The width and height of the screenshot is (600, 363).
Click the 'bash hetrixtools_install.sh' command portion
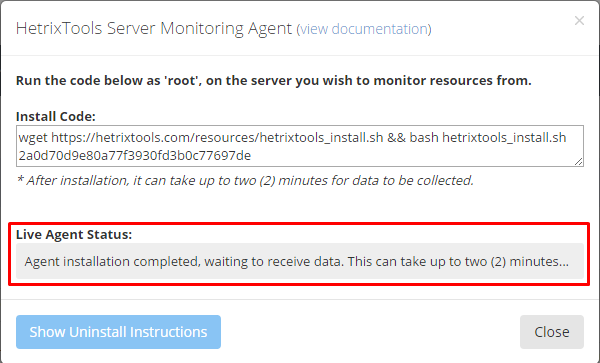pyautogui.click(x=488, y=137)
